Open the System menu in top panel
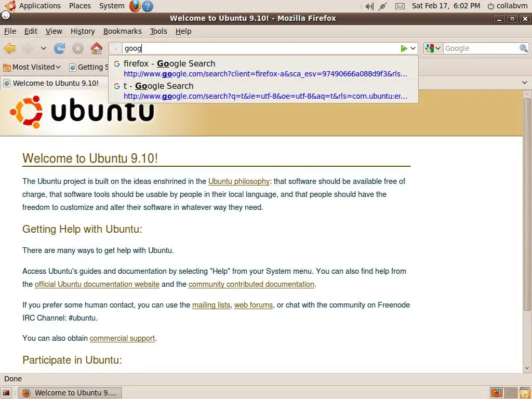532x399 pixels. pos(112,6)
